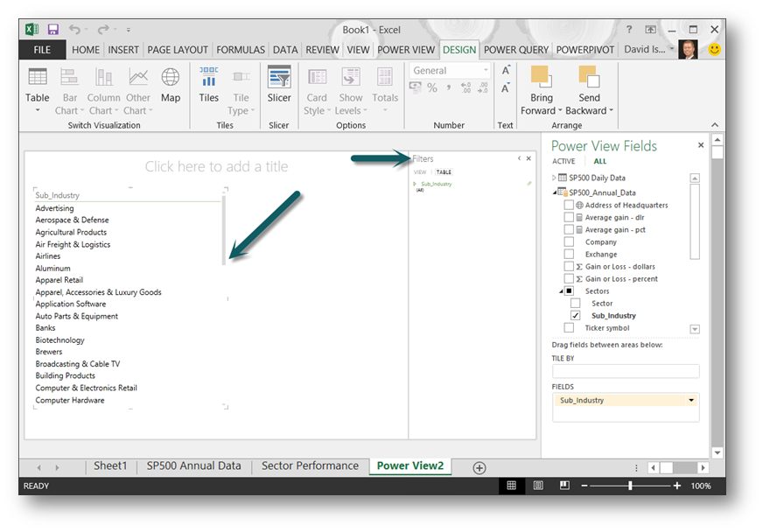Viewport: 763px width, 532px height.
Task: Click Send Backward in Arrange group
Action: click(589, 90)
